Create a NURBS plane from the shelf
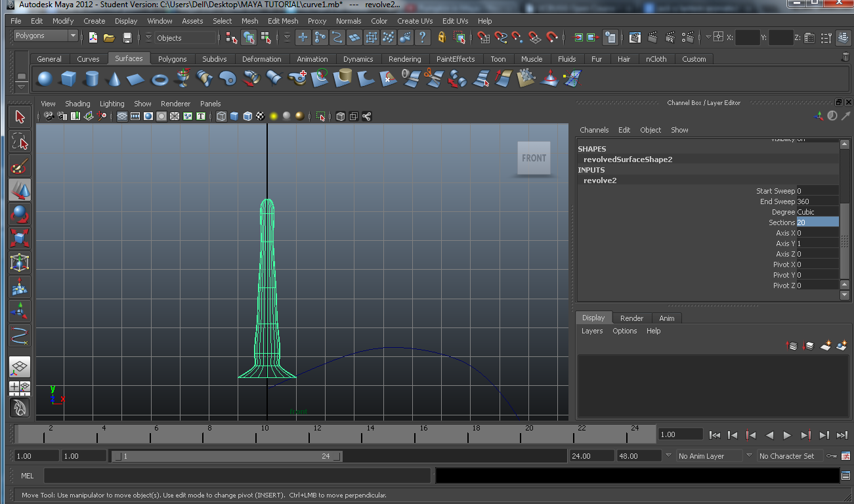854x504 pixels. 136,79
